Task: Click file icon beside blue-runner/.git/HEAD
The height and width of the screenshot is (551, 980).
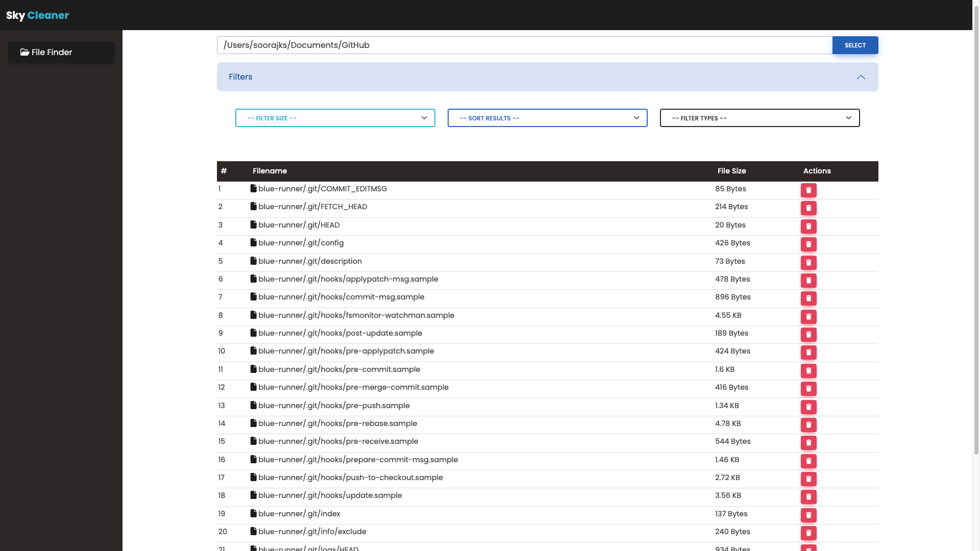Action: (253, 224)
